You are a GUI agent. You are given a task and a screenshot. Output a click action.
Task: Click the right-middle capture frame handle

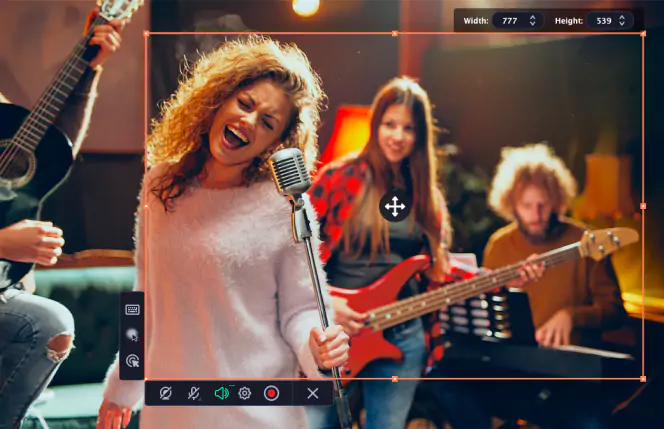pos(643,206)
